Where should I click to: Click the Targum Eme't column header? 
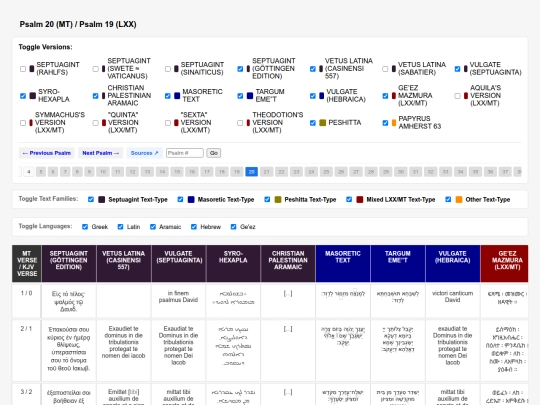(x=398, y=264)
